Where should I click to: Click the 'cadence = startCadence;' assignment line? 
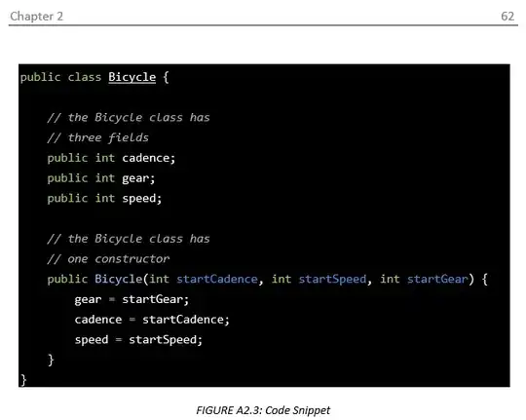tap(152, 320)
